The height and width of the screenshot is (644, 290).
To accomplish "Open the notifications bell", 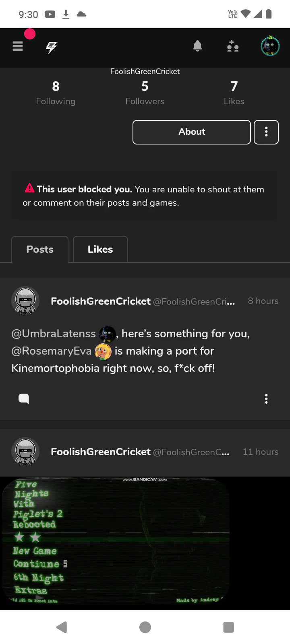I will coord(197,46).
